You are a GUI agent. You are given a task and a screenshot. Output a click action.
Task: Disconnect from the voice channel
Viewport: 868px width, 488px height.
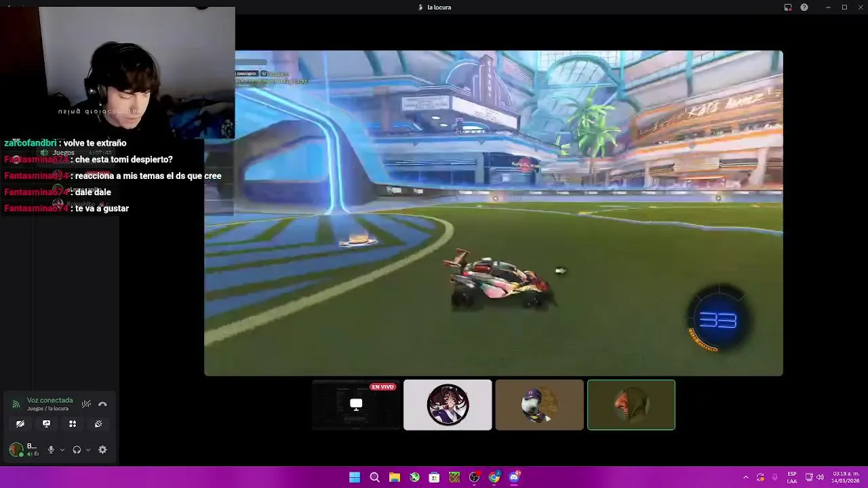tap(102, 404)
